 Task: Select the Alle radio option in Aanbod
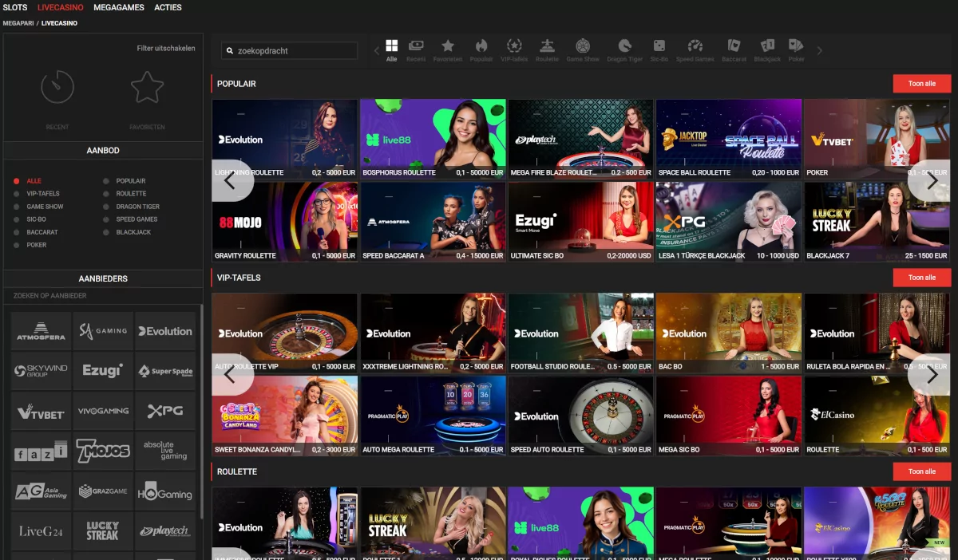(17, 181)
